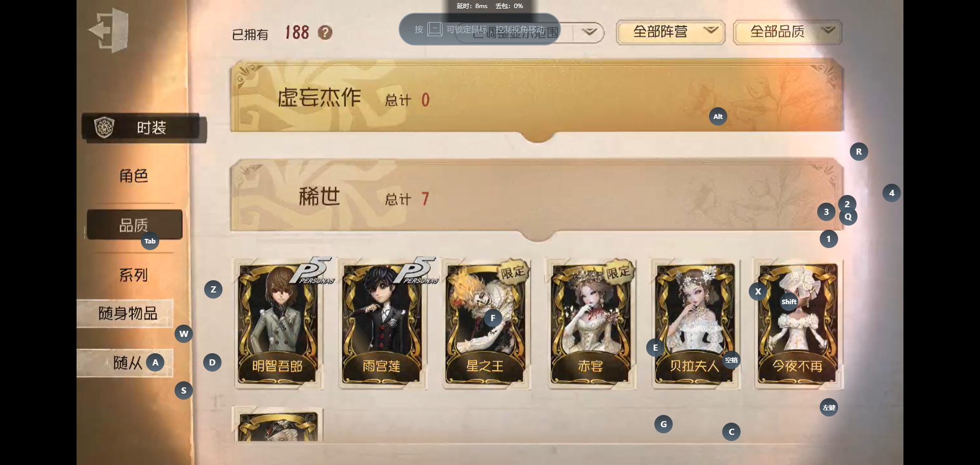
Task: Click the Tab key overlay badge
Action: [150, 241]
